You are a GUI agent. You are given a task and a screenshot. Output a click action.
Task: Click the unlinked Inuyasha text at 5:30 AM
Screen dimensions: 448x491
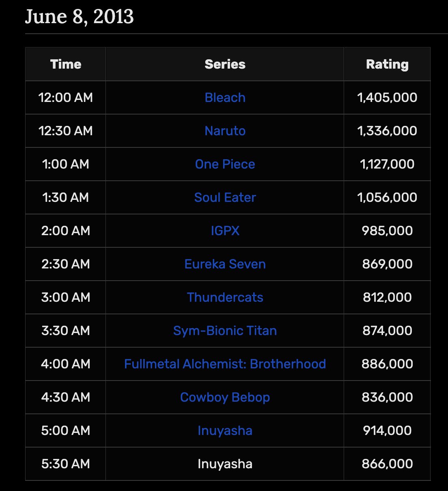pyautogui.click(x=225, y=464)
